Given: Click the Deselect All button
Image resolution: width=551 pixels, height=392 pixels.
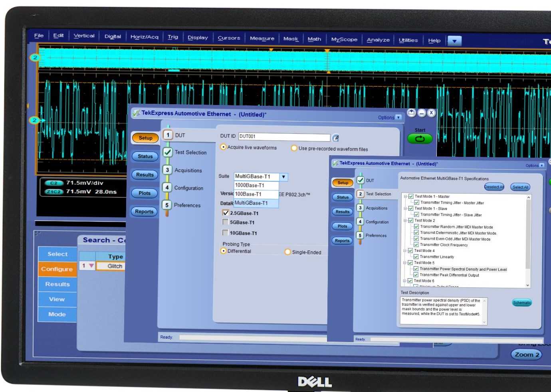Looking at the screenshot, I should click(494, 187).
